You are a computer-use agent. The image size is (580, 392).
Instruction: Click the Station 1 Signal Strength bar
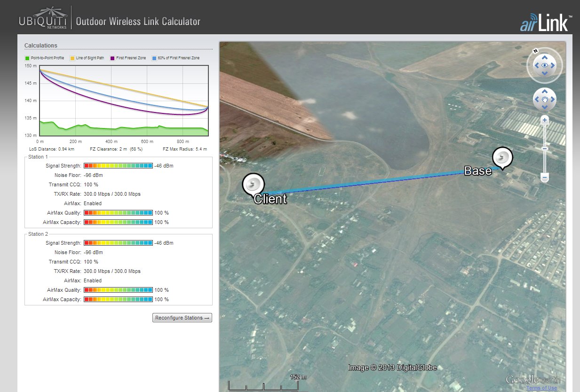(118, 166)
